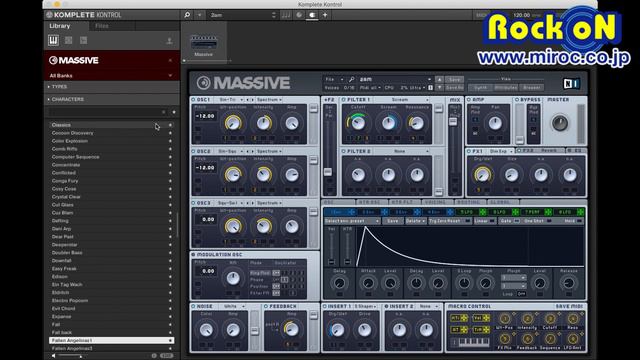Click the NI logo in Massive header

click(x=571, y=84)
